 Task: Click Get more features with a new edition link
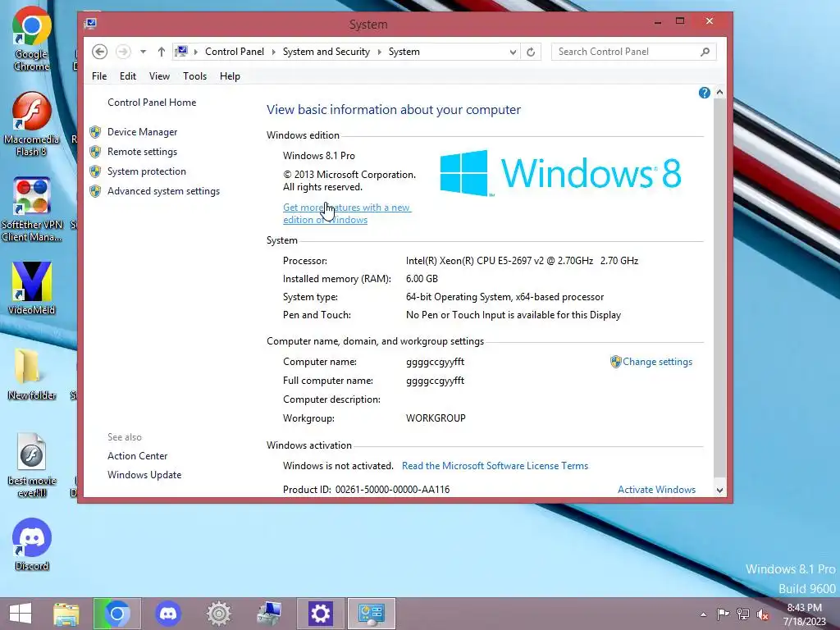(x=347, y=213)
